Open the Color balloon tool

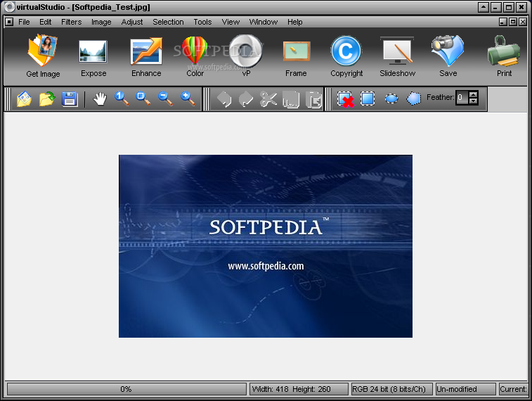195,56
